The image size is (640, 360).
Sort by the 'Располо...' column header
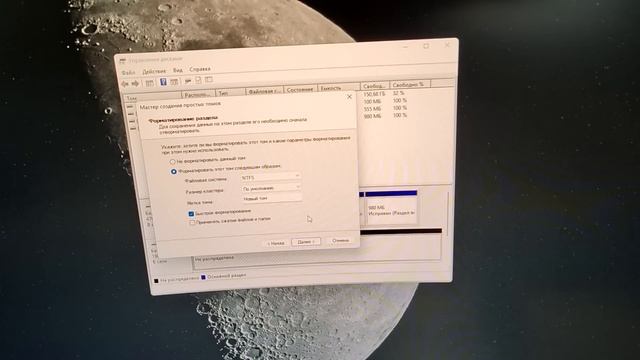198,94
